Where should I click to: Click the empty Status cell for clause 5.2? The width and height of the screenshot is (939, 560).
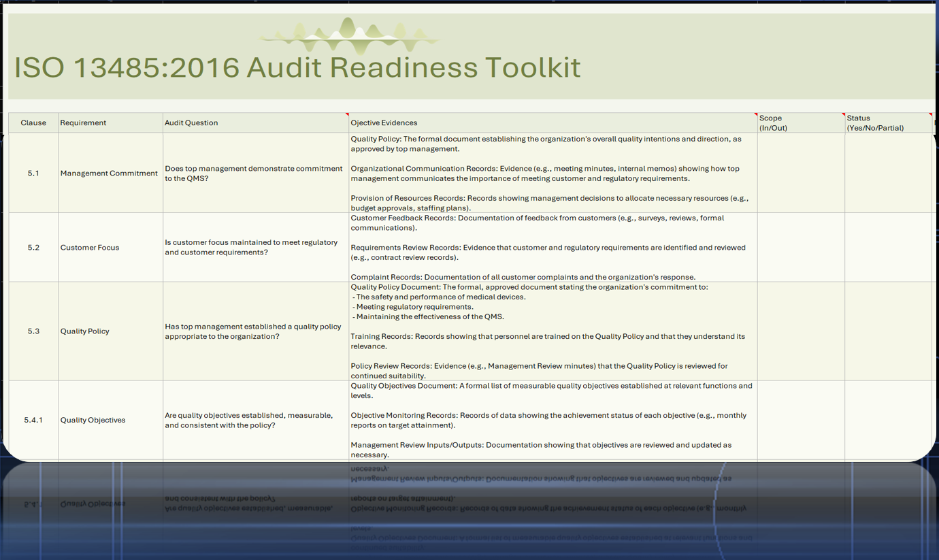click(888, 247)
